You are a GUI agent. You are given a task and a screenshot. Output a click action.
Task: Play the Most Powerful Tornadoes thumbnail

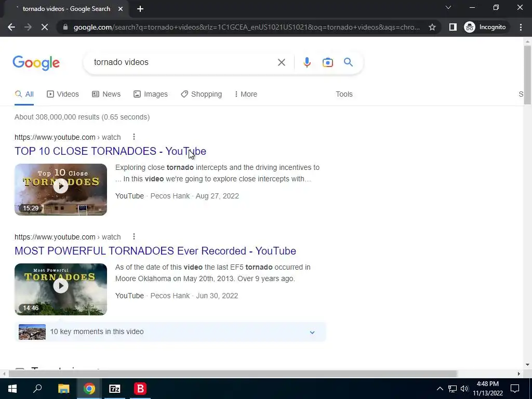coord(61,289)
